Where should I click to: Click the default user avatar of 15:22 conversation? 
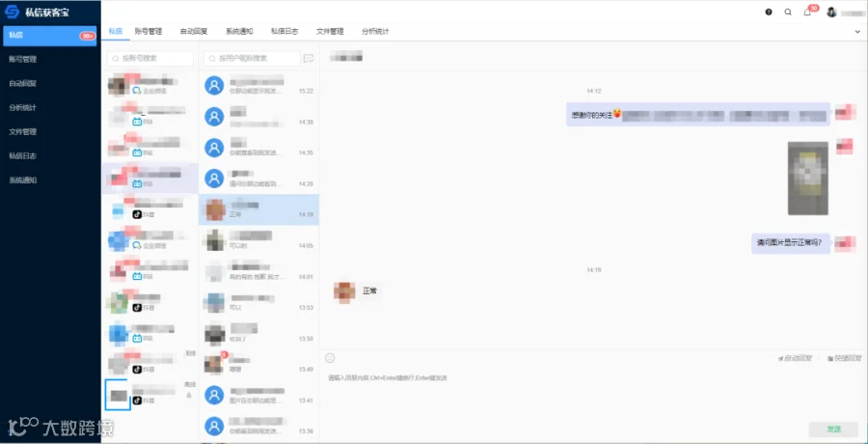[214, 85]
